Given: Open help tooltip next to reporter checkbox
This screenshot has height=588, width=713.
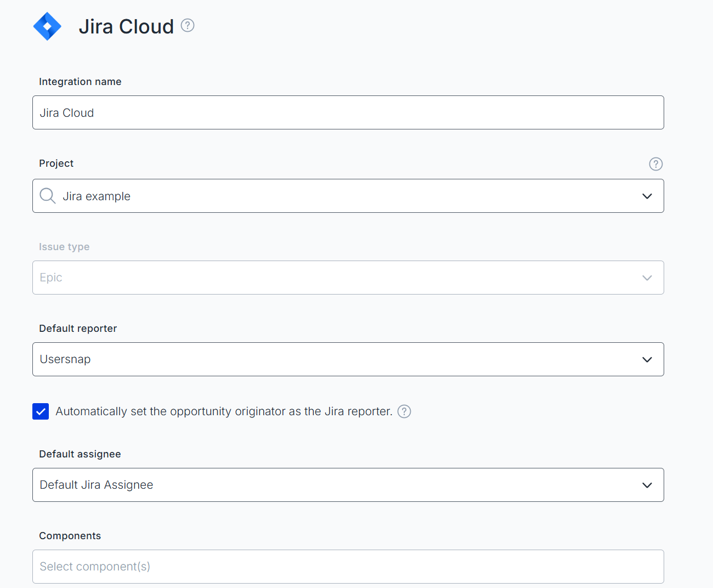Looking at the screenshot, I should pos(404,411).
